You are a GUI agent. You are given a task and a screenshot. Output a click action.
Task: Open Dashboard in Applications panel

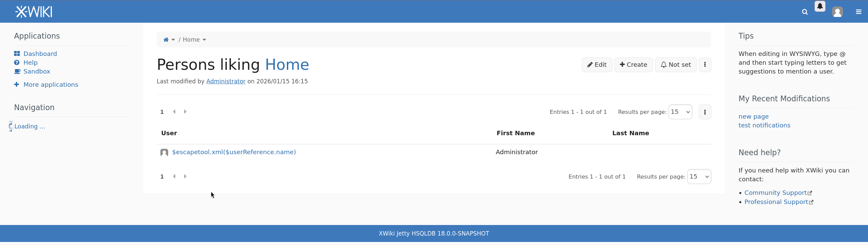[40, 54]
